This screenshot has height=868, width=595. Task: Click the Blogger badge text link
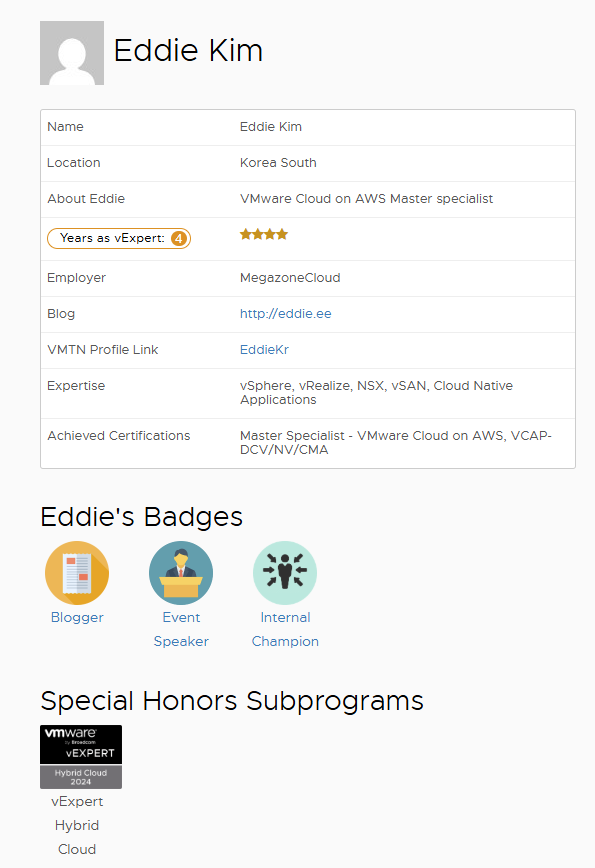pos(77,618)
